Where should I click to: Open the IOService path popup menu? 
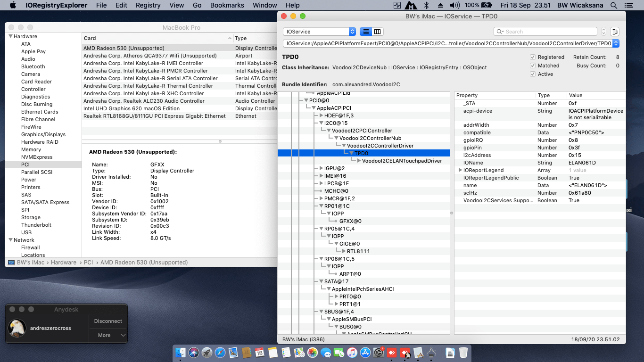(x=451, y=43)
